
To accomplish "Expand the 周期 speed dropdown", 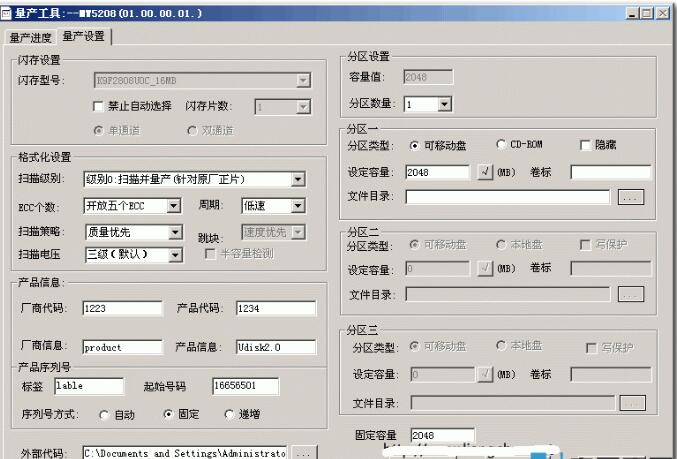I will [297, 206].
